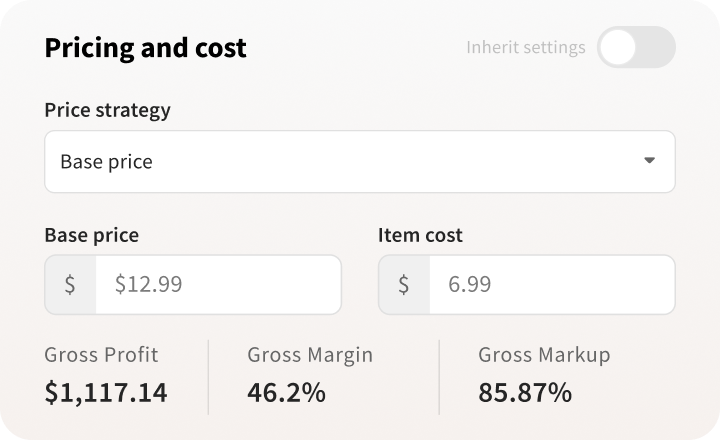Screen dimensions: 720x440
Task: Click the "Gross Margin" label
Action: pos(310,354)
